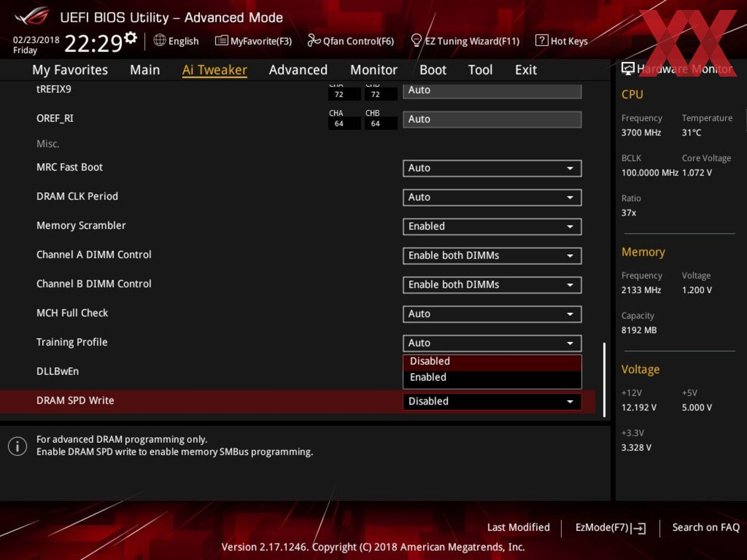Click the settings gear next to the clock
747x560 pixels.
pyautogui.click(x=131, y=38)
